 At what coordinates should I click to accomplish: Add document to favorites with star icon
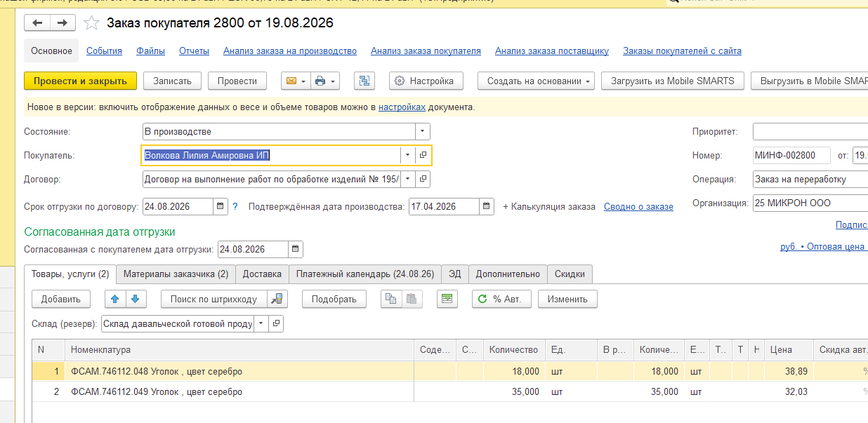point(91,23)
